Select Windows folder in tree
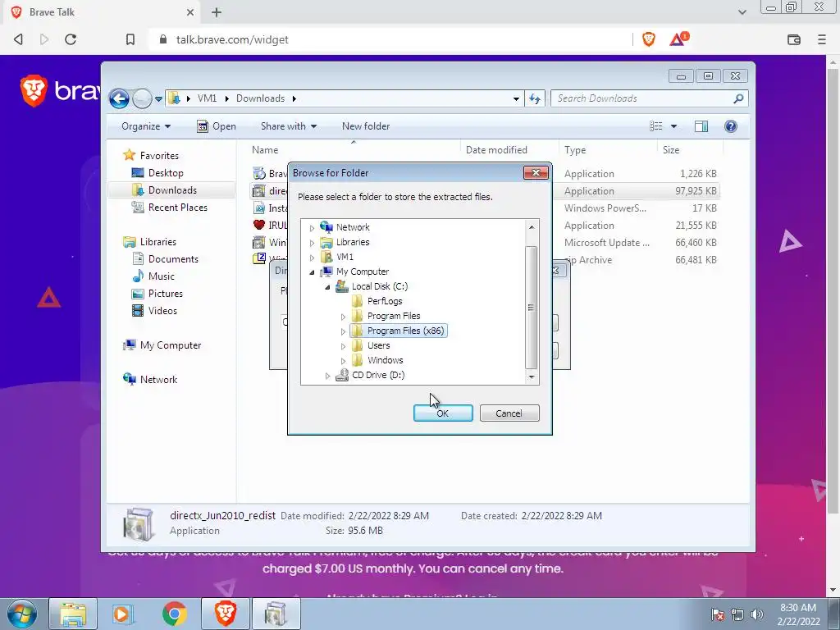This screenshot has height=630, width=840. [386, 360]
